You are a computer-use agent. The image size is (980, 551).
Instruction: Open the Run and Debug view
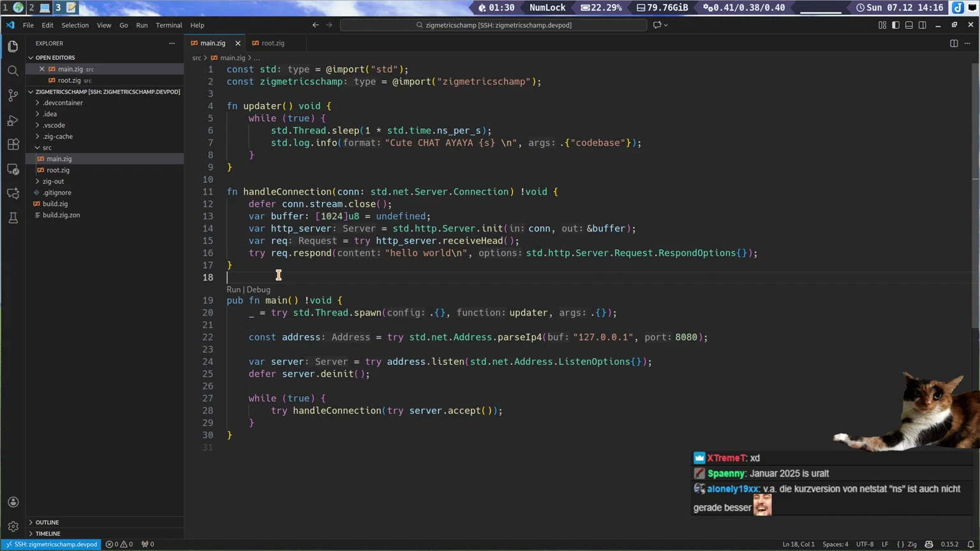point(13,120)
